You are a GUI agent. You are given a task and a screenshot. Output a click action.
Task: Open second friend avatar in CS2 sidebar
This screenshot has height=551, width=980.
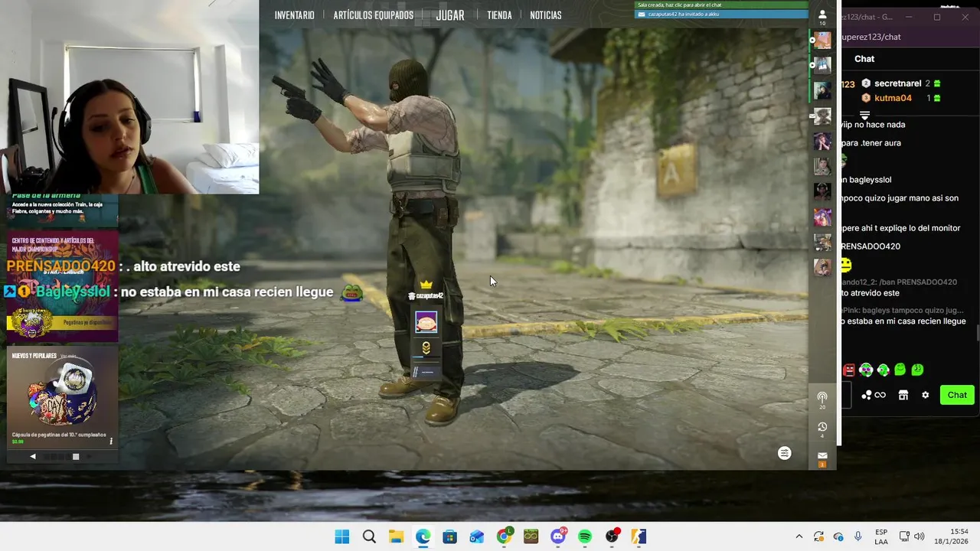tap(822, 65)
